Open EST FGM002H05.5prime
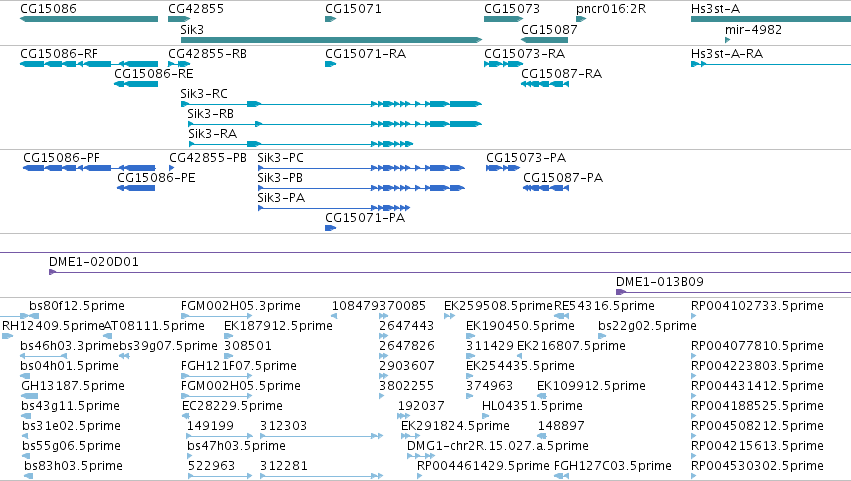Image resolution: width=851 pixels, height=481 pixels. point(240,387)
